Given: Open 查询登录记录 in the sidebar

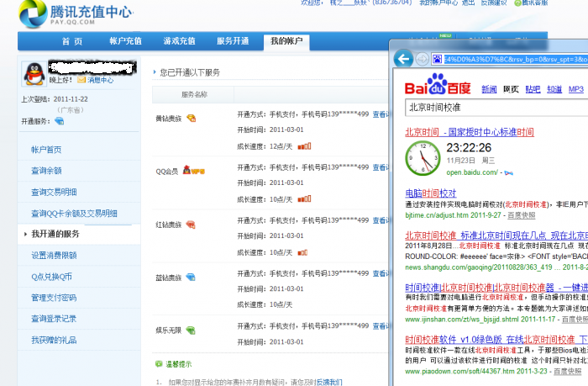Looking at the screenshot, I should (54, 319).
